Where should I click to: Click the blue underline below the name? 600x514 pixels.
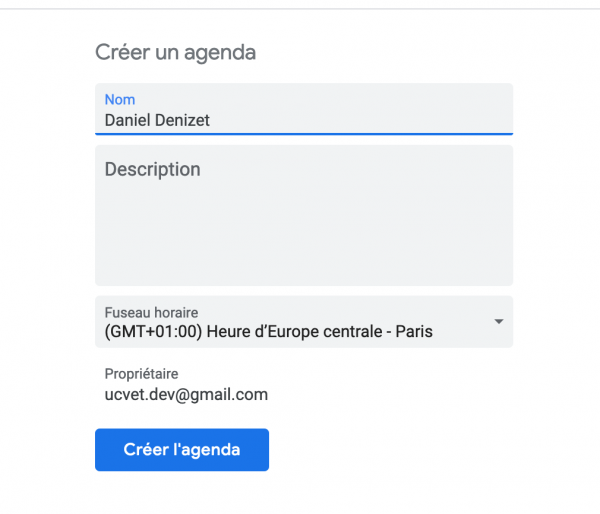(x=303, y=133)
